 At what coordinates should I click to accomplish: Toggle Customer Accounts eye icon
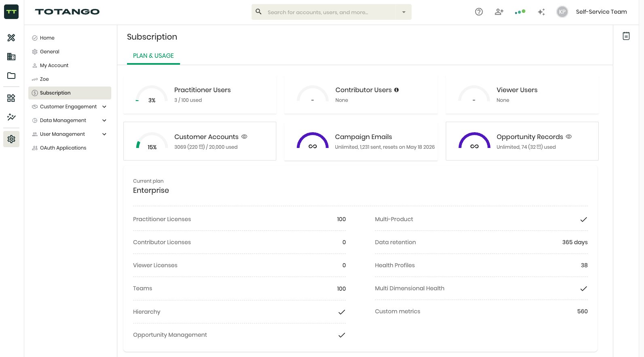tap(244, 137)
